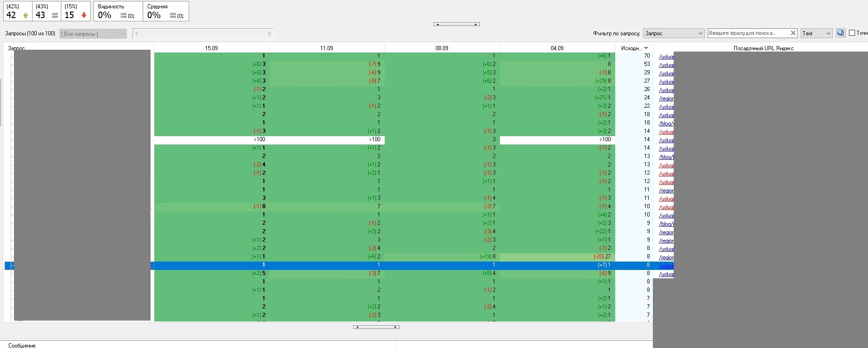Toggle the Точн checkbox
The height and width of the screenshot is (348, 868).
point(852,33)
